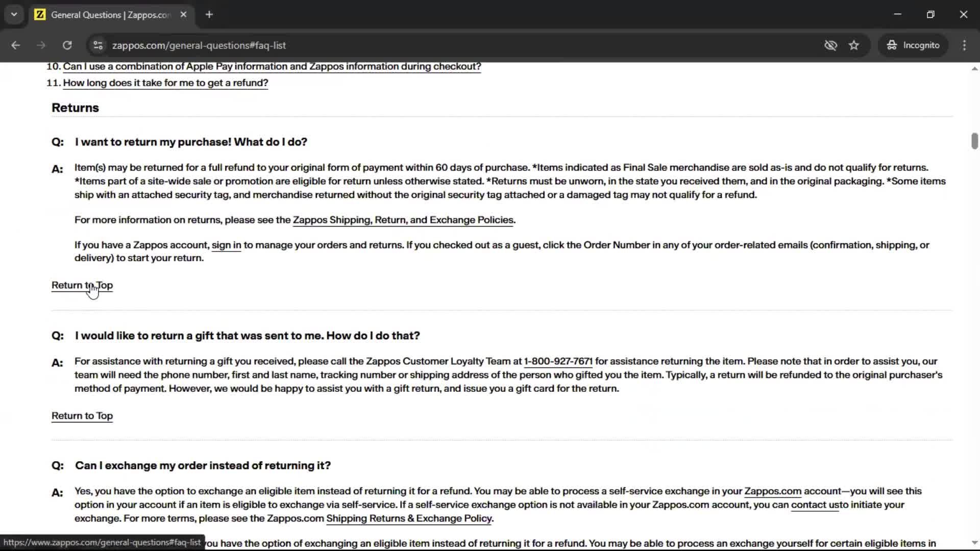Bookmark this page with the star icon
980x551 pixels.
pyautogui.click(x=854, y=45)
